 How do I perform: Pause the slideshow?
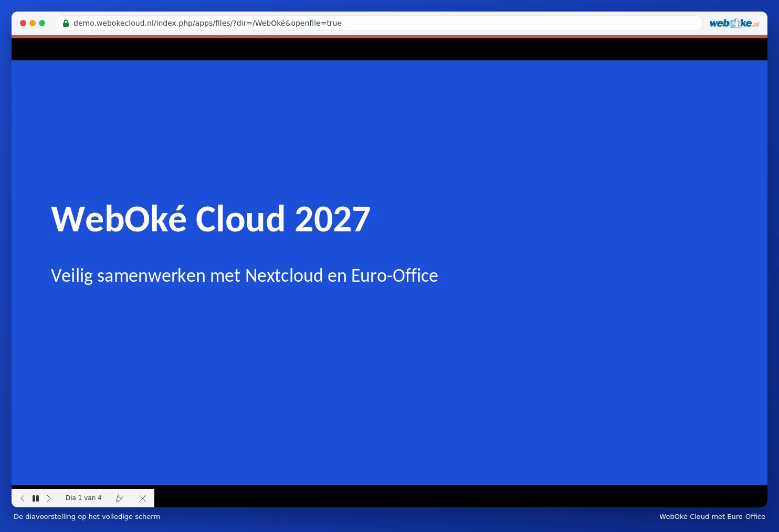point(36,498)
